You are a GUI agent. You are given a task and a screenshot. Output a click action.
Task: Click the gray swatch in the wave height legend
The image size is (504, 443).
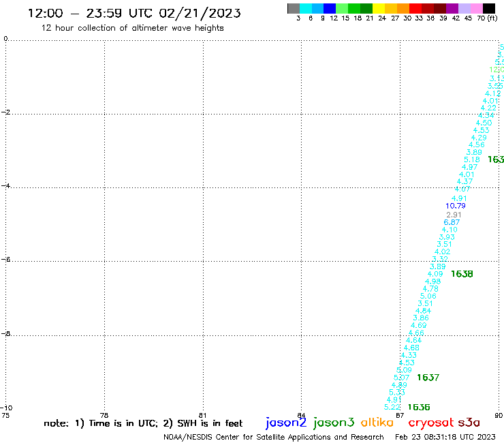(294, 8)
